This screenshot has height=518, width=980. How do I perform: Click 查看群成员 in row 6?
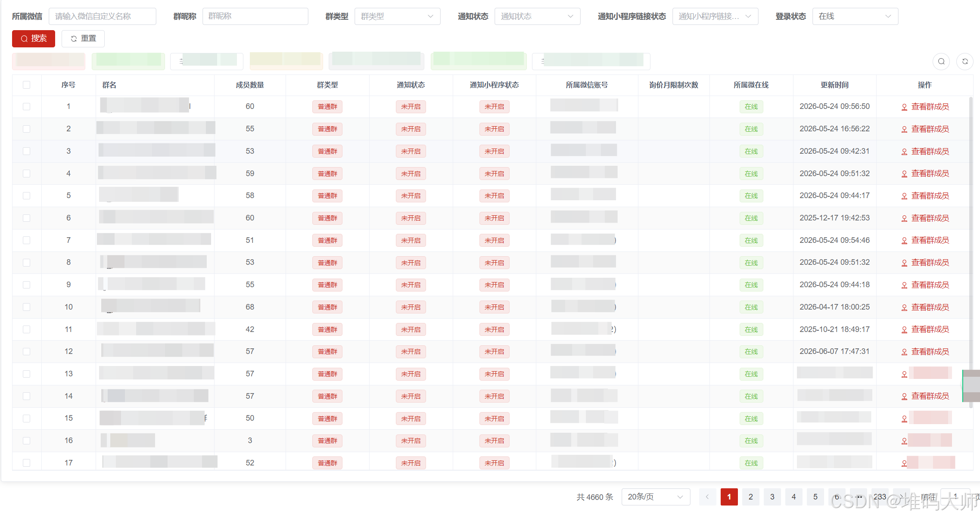pos(925,218)
